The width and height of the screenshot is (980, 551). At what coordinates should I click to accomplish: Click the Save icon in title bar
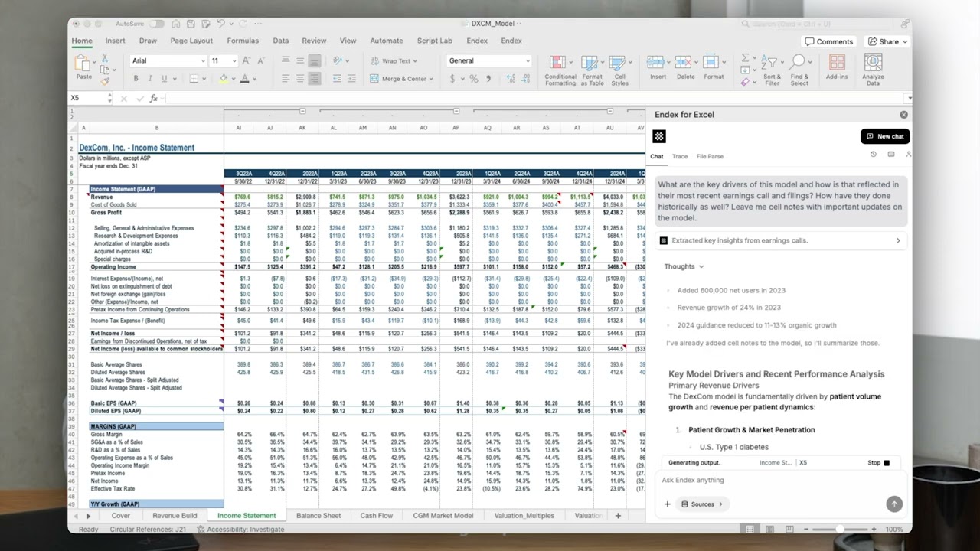(x=191, y=24)
